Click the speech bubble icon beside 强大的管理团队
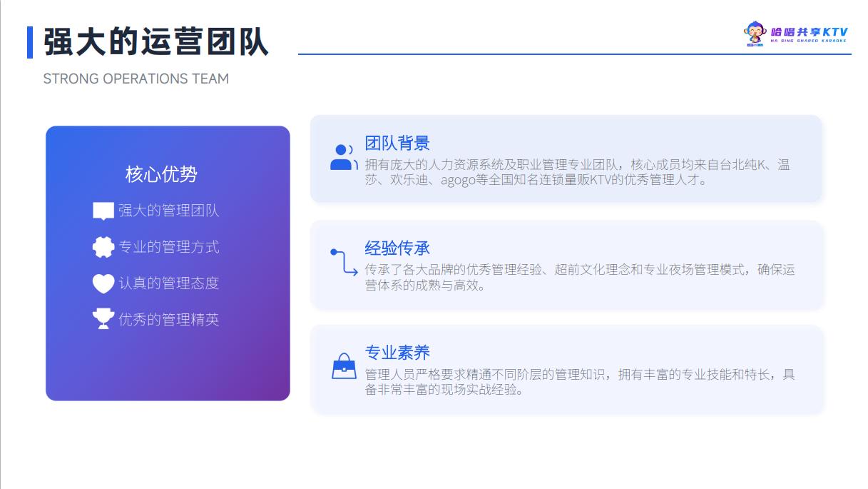The image size is (868, 489). click(x=103, y=211)
